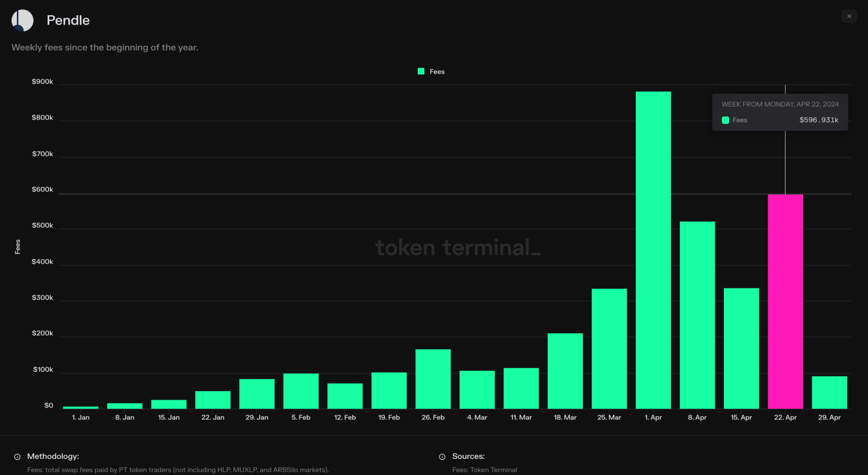Click the 'Methodology:' heading
Screen dimensions: 868x475
[x=53, y=456]
